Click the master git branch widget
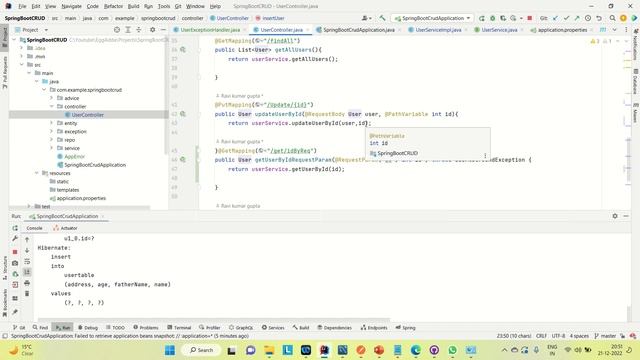Screen dimensions: 640x360 click(x=605, y=336)
